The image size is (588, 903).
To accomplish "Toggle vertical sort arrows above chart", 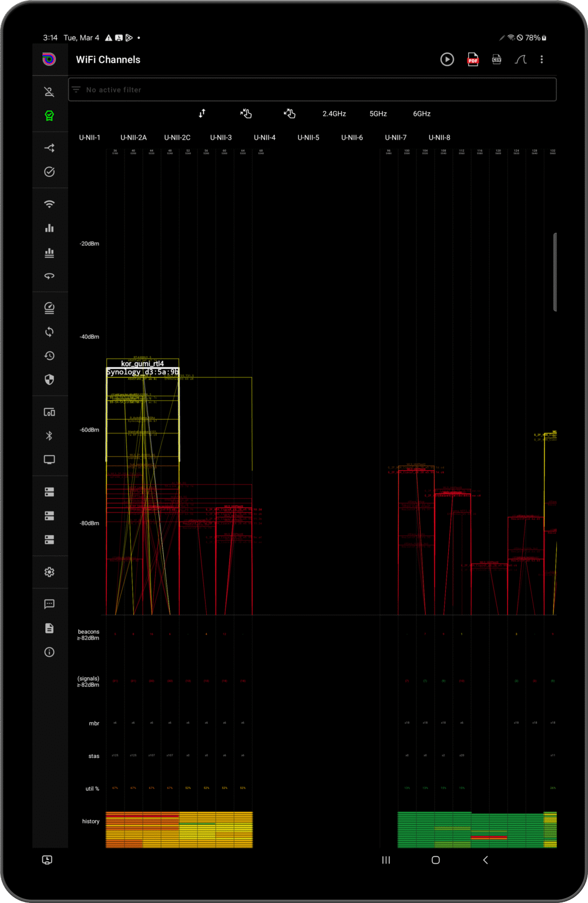I will (x=202, y=113).
